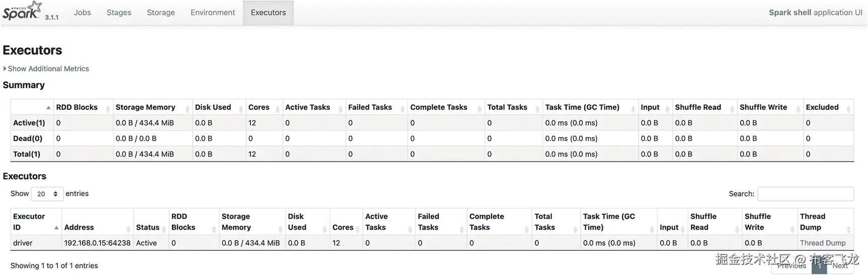The image size is (868, 275).
Task: Click sort arrows on Storage Memory summary column
Action: click(187, 108)
